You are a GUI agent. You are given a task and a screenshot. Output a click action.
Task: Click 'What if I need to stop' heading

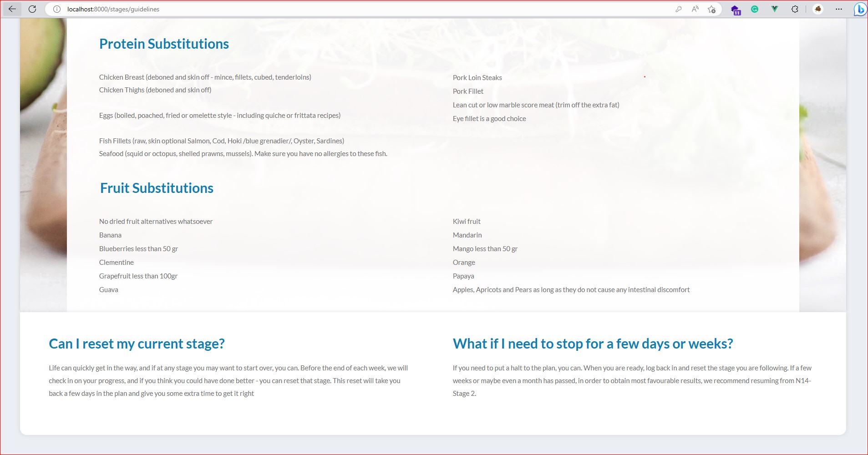tap(593, 344)
